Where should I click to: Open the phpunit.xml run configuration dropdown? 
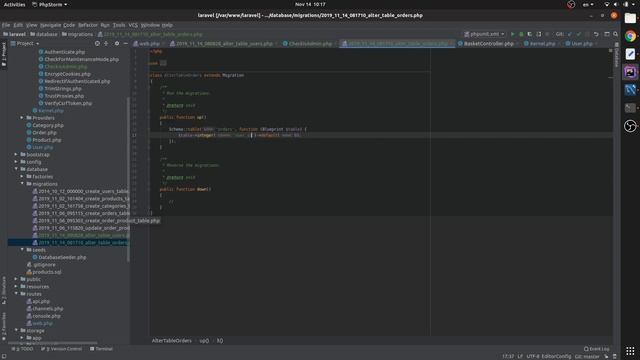(484, 34)
